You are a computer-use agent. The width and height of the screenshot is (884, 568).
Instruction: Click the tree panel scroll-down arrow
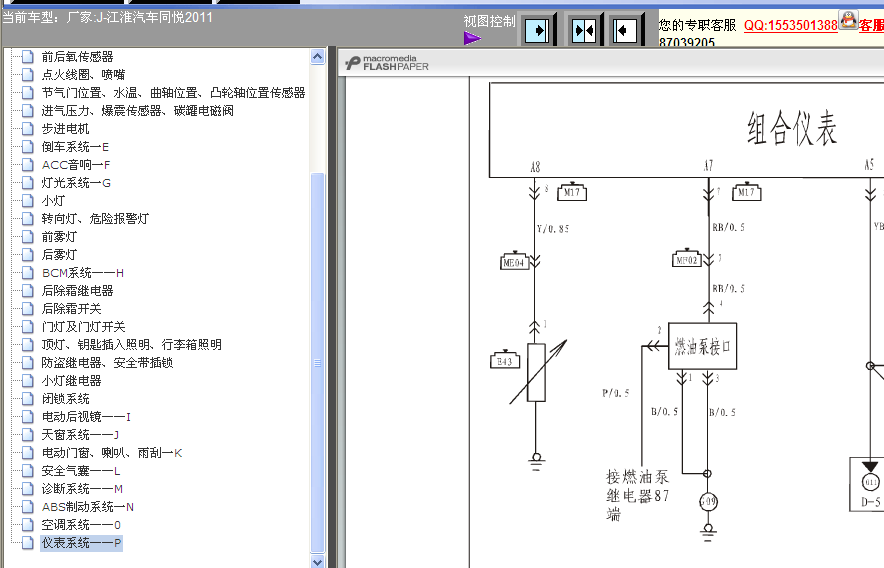pyautogui.click(x=318, y=562)
